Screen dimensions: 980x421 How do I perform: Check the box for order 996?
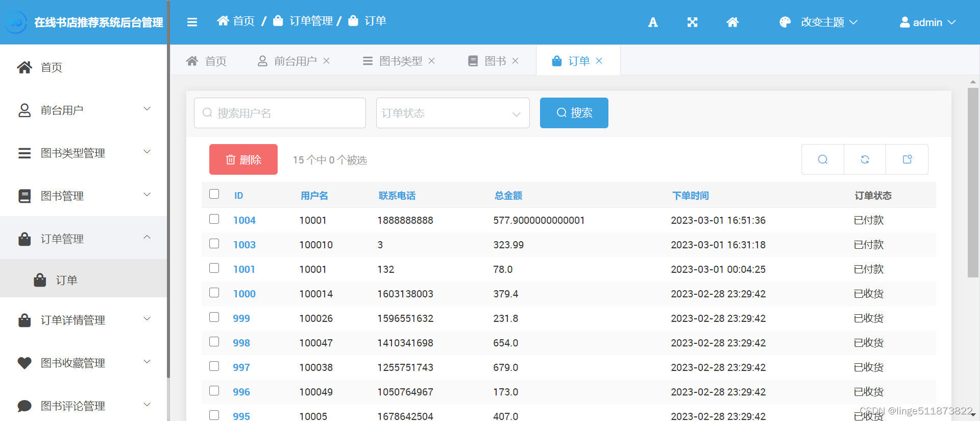click(x=214, y=391)
